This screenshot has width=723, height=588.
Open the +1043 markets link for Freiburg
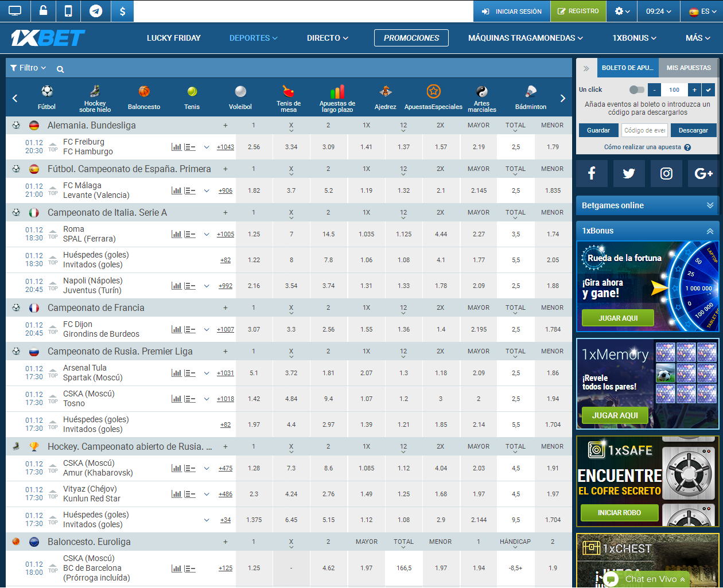tap(226, 147)
